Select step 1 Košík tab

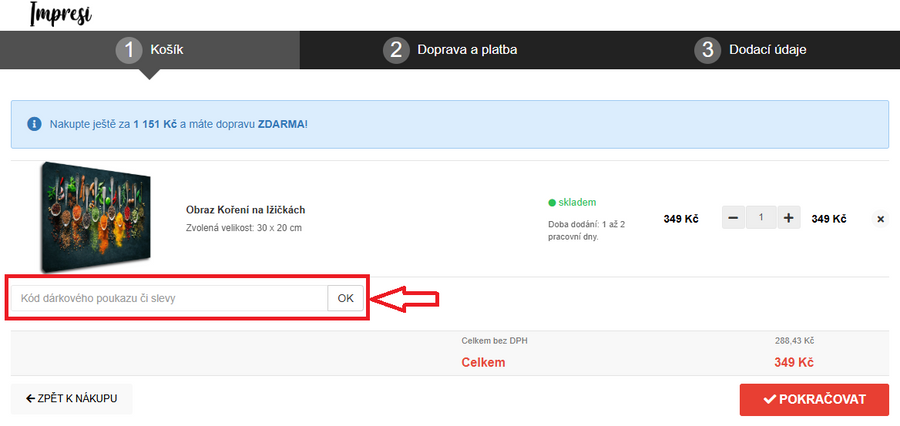point(150,50)
